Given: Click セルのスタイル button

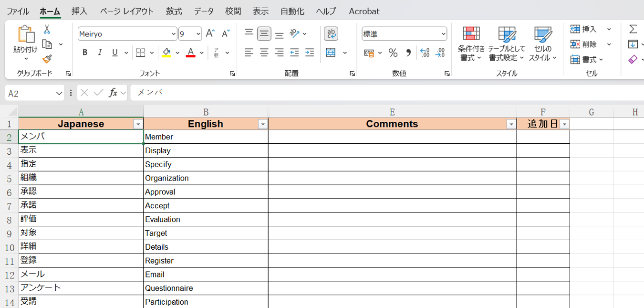Looking at the screenshot, I should tap(543, 44).
